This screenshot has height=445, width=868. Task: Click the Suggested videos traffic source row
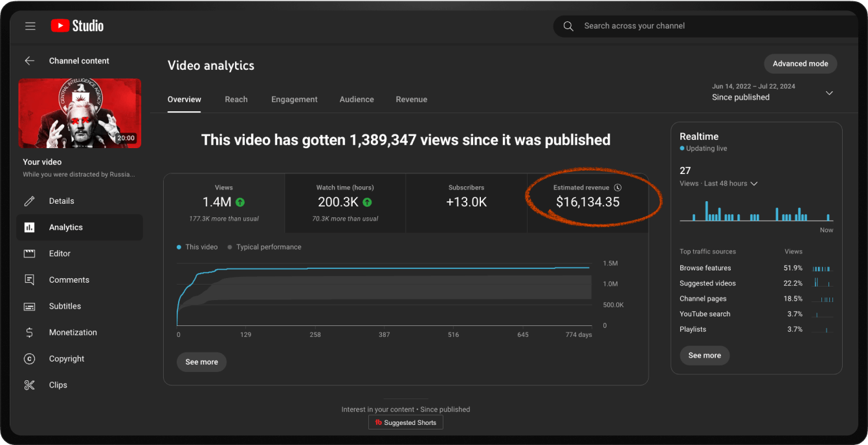tap(757, 283)
